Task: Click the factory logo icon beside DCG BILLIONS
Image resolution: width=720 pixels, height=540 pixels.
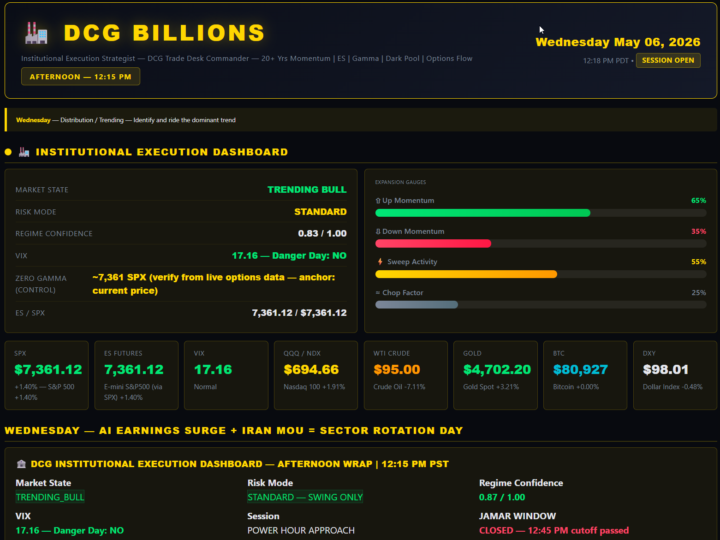Action: click(x=36, y=33)
